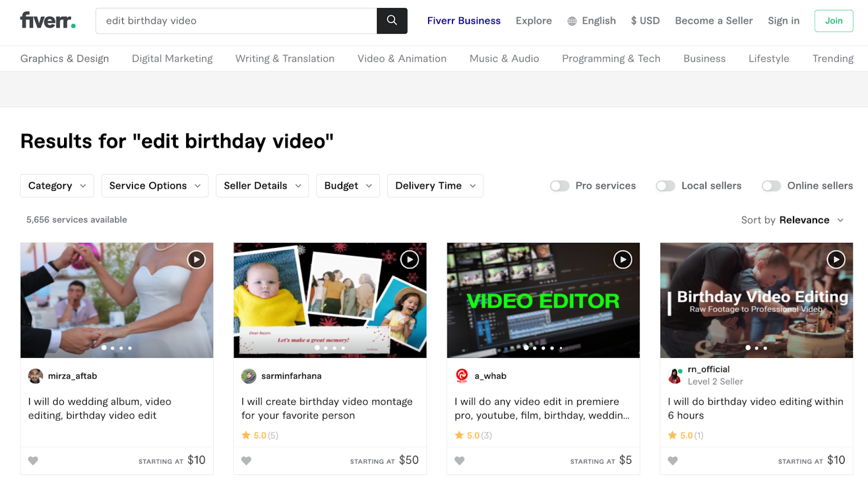Play rn_official's birthday editing preview

[x=836, y=260]
